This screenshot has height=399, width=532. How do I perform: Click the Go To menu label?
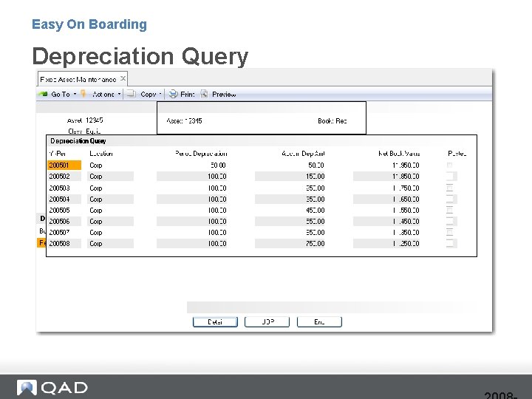click(61, 95)
